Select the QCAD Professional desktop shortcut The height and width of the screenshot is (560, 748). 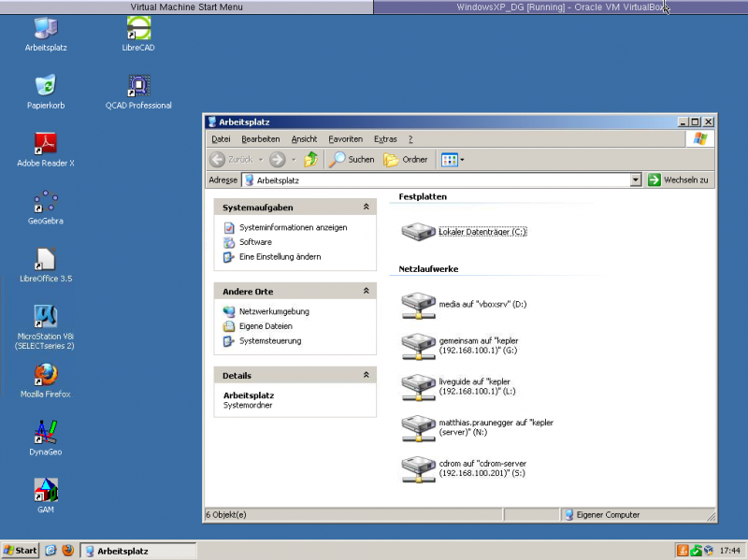(x=138, y=92)
